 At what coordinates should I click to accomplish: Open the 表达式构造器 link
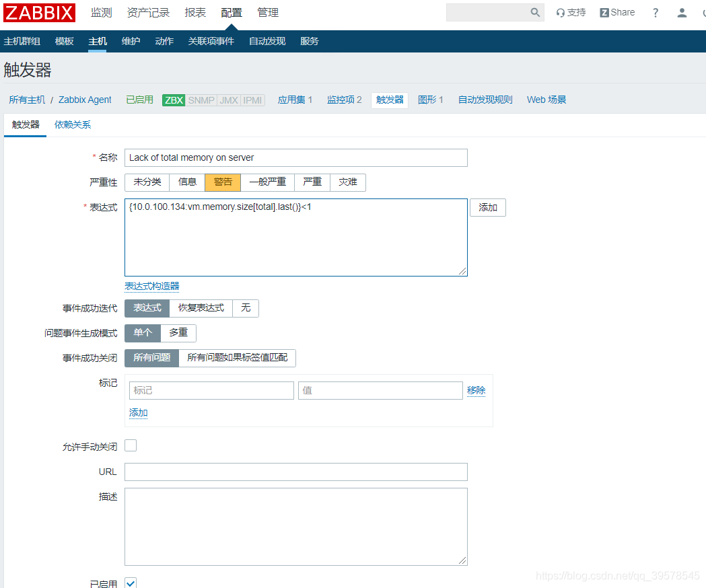coord(151,287)
